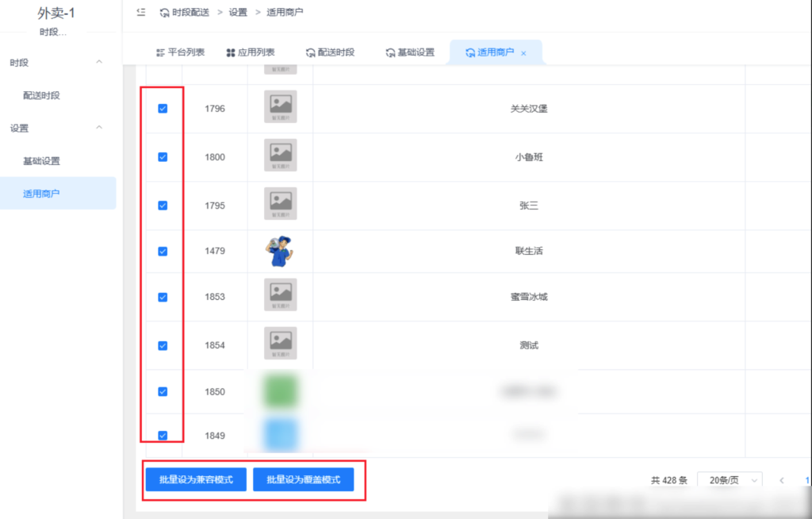Collapse the 设置 section in sidebar
The width and height of the screenshot is (812, 519).
(98, 128)
